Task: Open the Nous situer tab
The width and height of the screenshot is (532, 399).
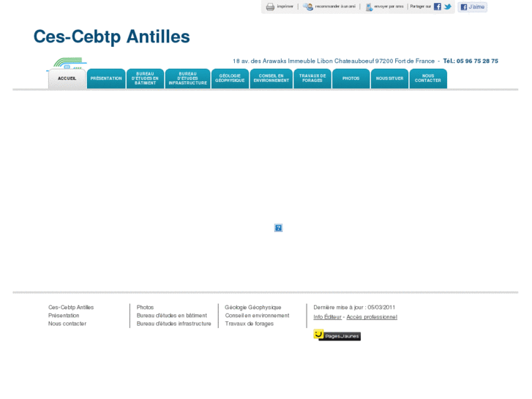Action: 389,79
